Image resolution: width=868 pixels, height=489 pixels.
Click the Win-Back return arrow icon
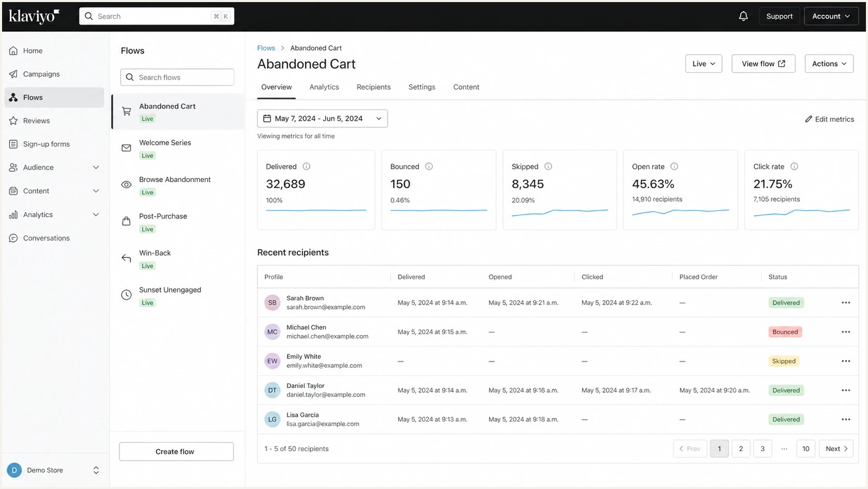click(126, 258)
